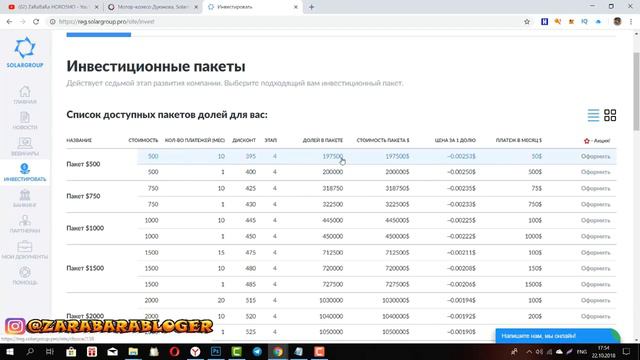
Task: Click the Пакет $1000 package name
Action: (85, 228)
